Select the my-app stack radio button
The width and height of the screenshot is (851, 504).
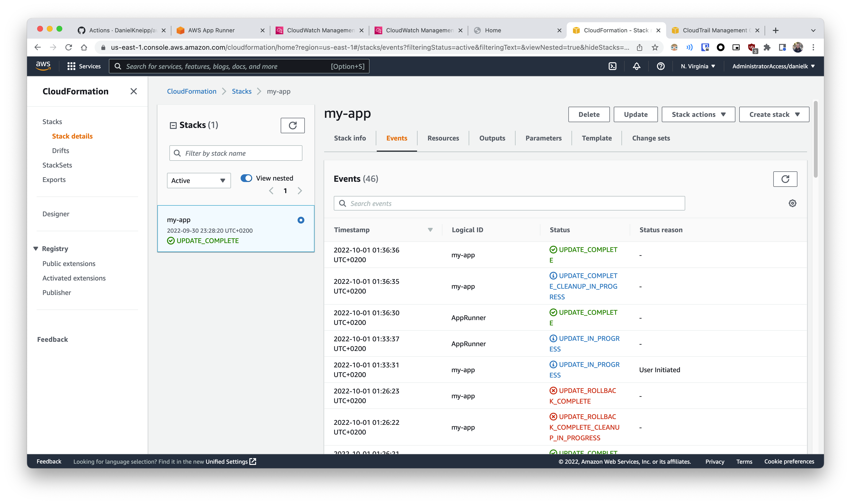[x=300, y=220]
